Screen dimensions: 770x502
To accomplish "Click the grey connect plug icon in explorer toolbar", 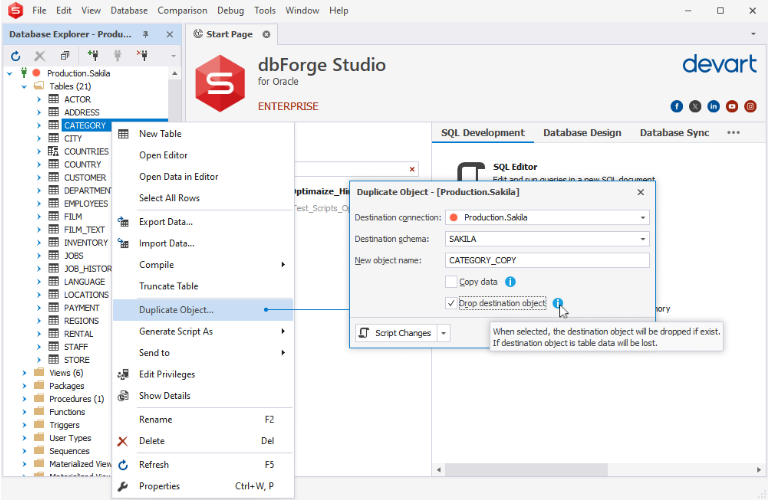I will 117,56.
